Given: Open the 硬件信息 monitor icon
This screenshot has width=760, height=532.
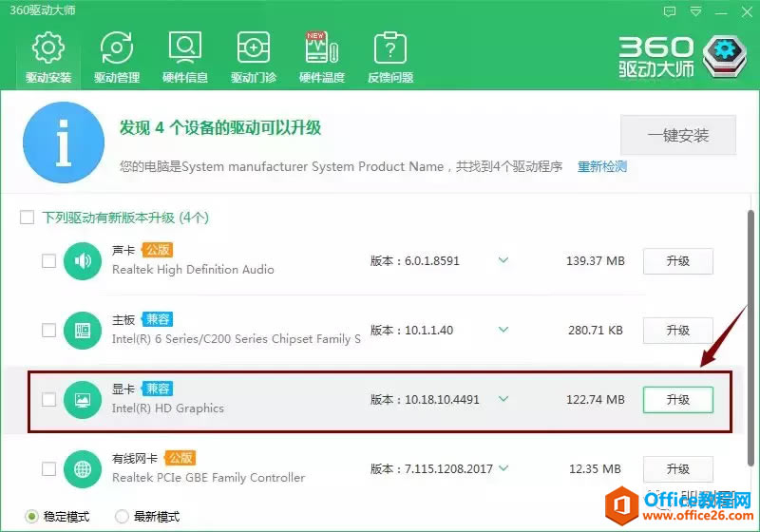Looking at the screenshot, I should coord(184,47).
